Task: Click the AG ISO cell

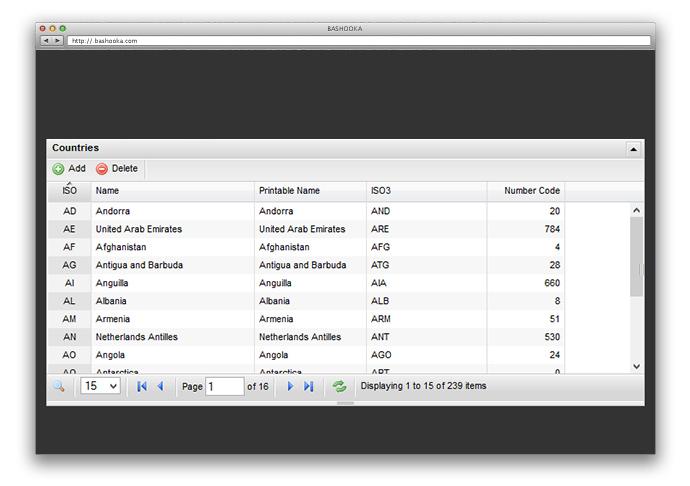Action: coord(70,265)
